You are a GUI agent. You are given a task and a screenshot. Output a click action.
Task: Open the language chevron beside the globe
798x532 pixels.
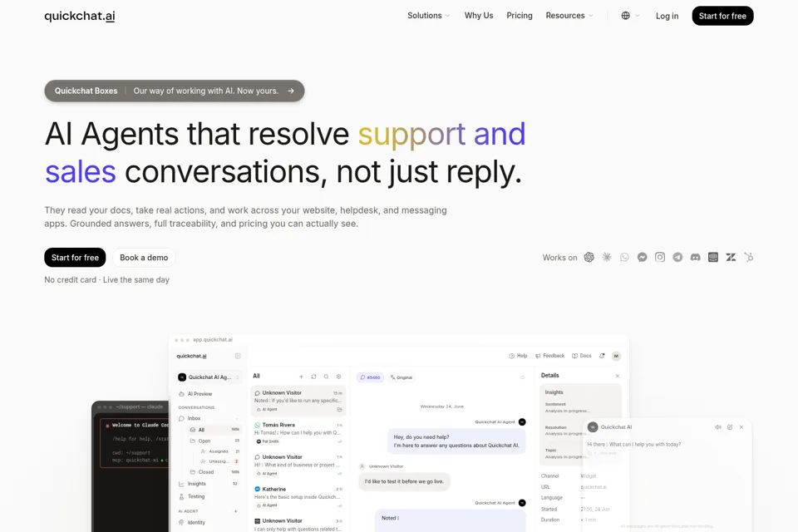coord(638,16)
